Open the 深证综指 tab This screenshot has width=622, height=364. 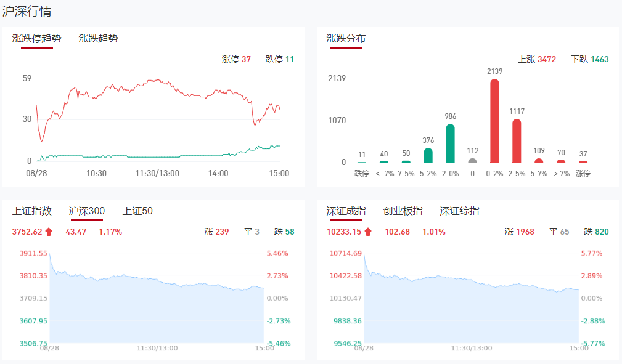click(459, 211)
